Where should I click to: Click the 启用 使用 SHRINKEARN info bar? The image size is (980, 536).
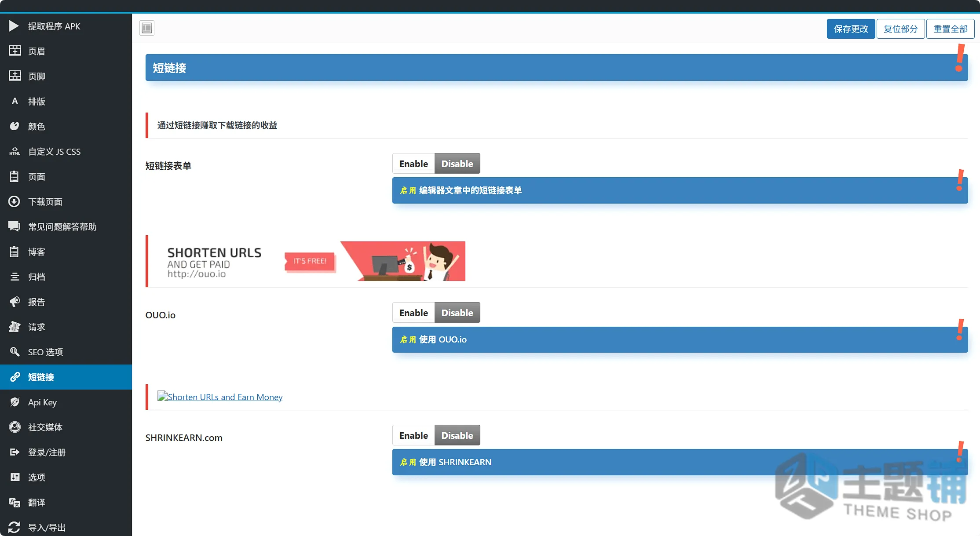(x=680, y=462)
